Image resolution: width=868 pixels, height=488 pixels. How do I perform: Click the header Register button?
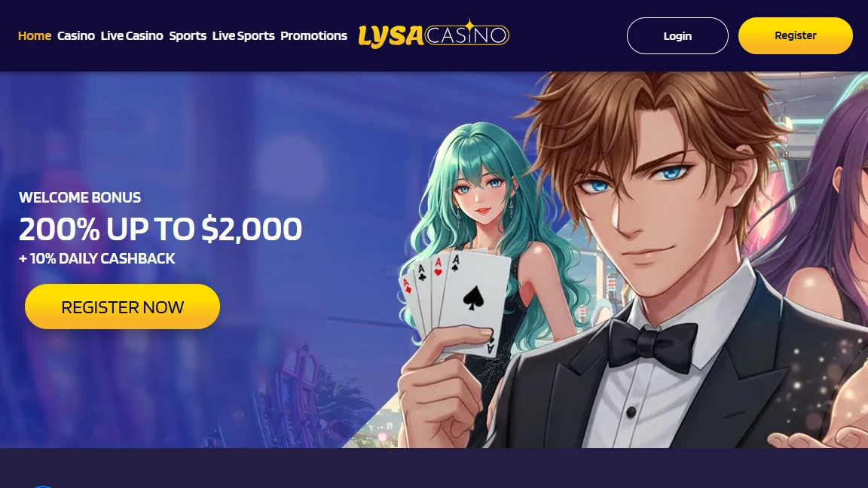tap(796, 35)
